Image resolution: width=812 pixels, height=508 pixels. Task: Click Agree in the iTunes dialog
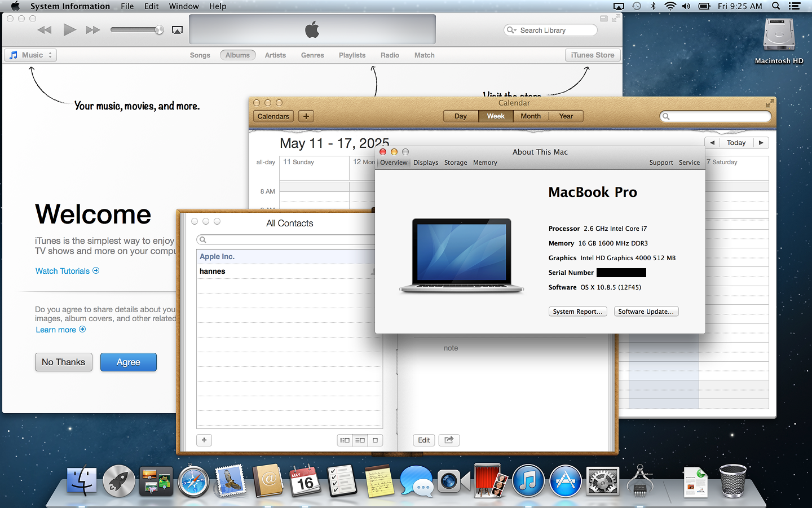coord(129,362)
